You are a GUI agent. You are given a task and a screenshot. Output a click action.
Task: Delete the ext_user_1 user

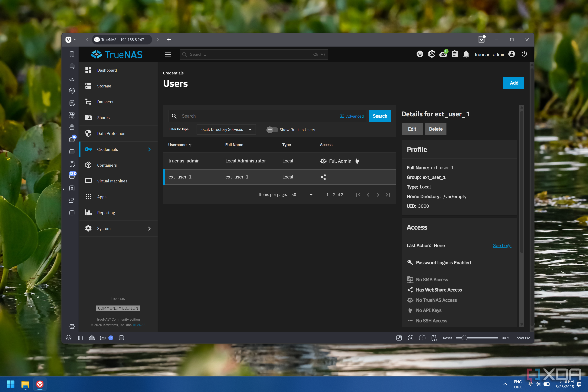click(x=436, y=129)
